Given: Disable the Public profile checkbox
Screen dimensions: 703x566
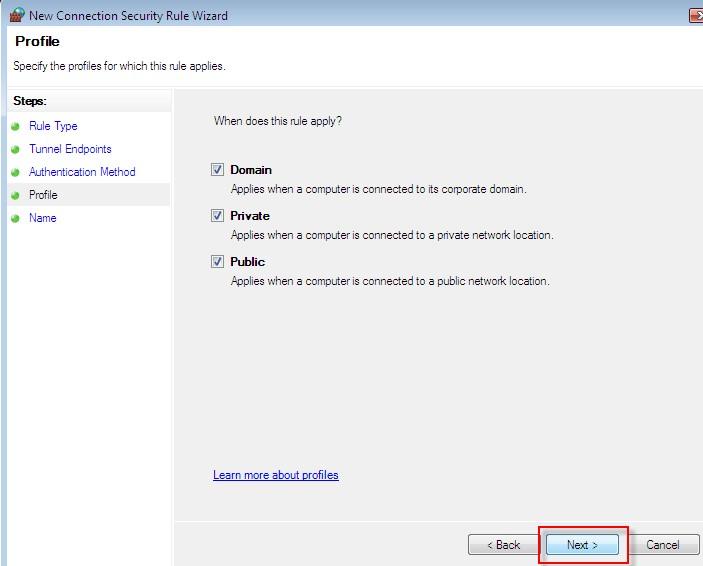Looking at the screenshot, I should coord(217,262).
